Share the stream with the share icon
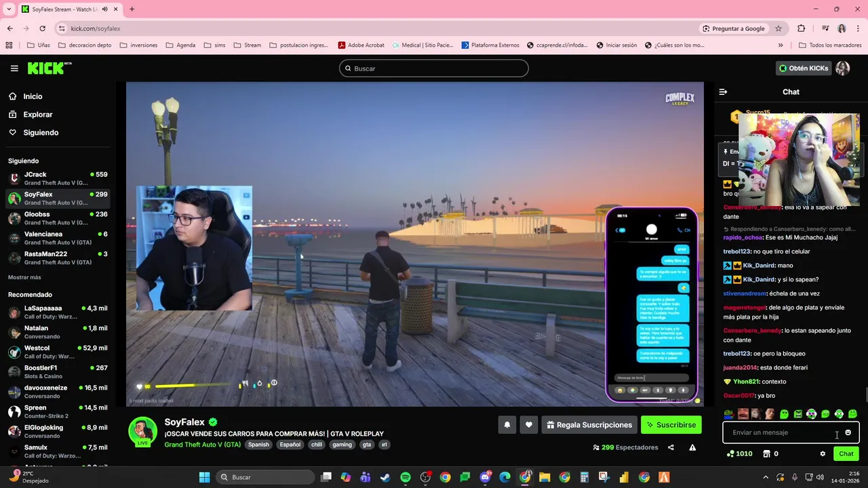This screenshot has width=868, height=488. coord(671,447)
